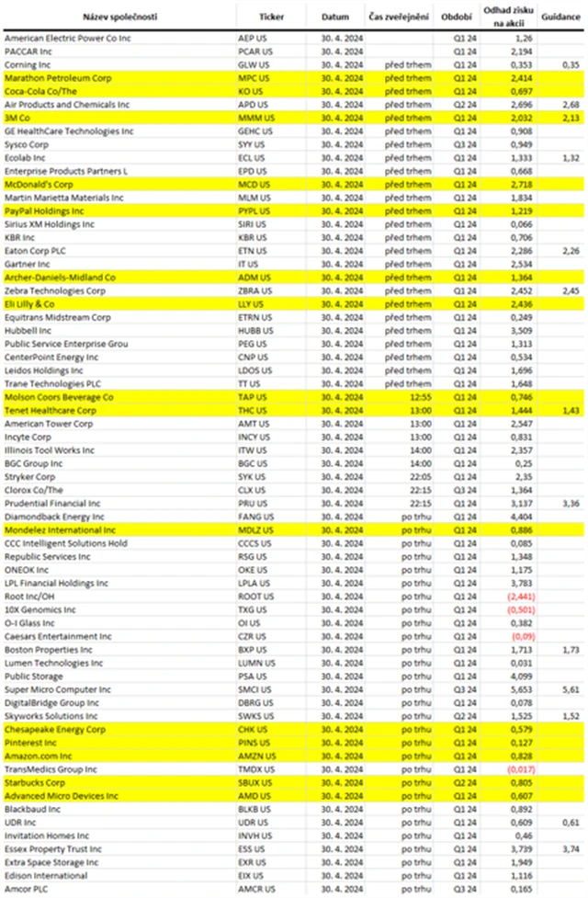Select ticker cell GLW US

tap(254, 64)
